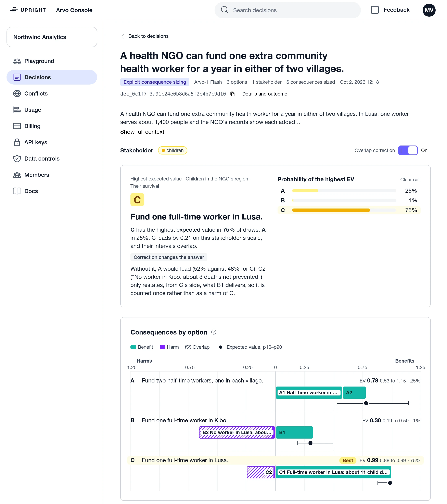Click the Feedback button label

(396, 10)
